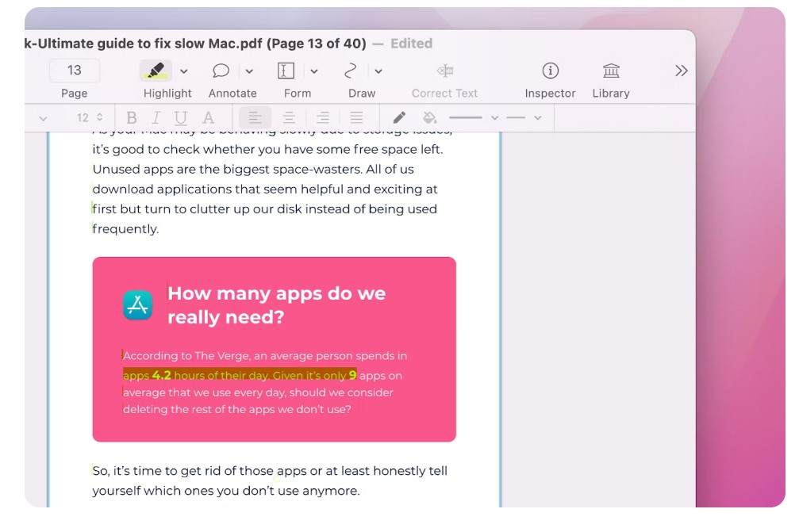Select the Highlight marker tool
799x532 pixels.
pyautogui.click(x=156, y=71)
